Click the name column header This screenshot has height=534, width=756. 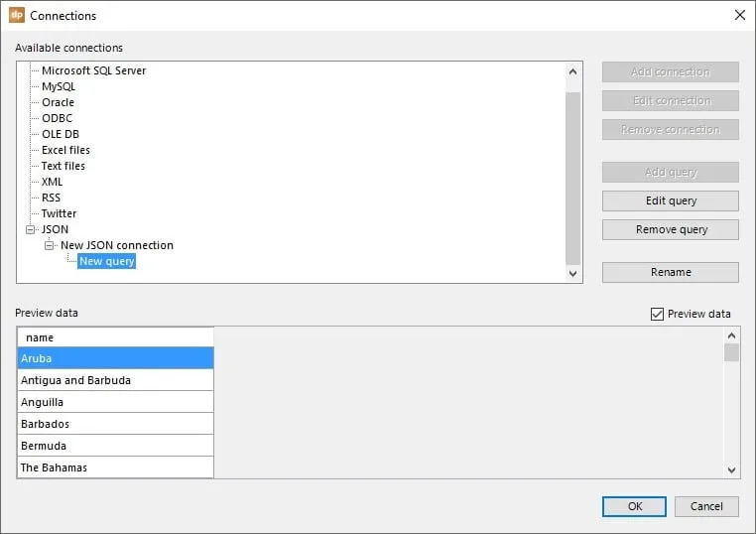click(x=116, y=337)
